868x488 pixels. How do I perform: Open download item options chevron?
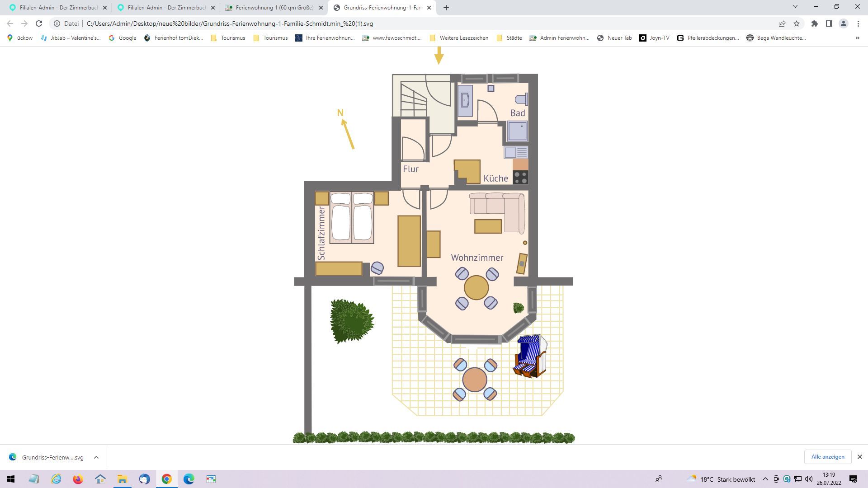click(x=96, y=457)
